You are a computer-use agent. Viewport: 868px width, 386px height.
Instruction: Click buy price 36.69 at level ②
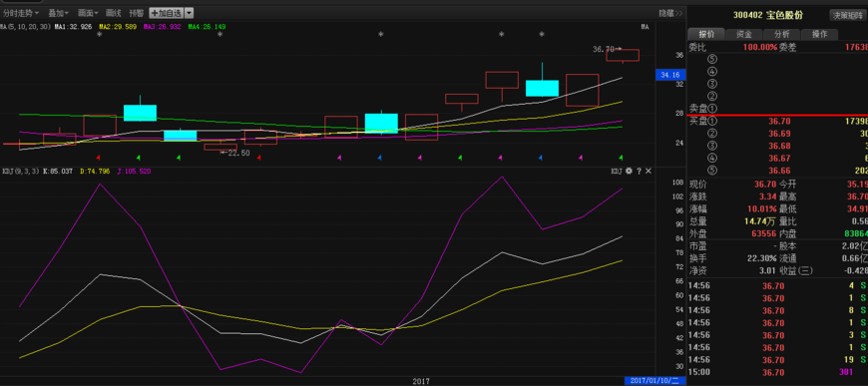(x=779, y=134)
